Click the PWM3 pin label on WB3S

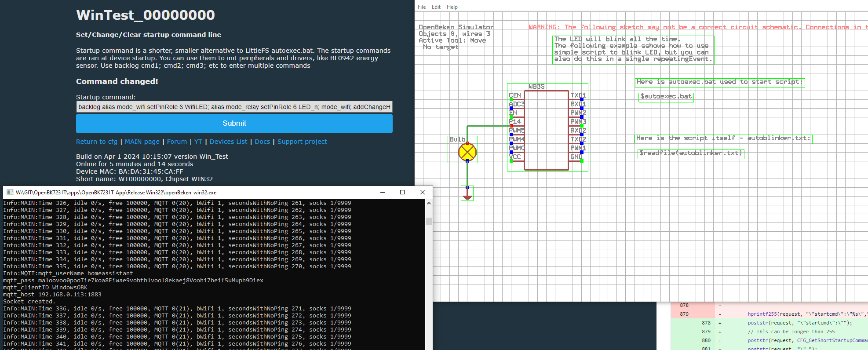tap(578, 122)
